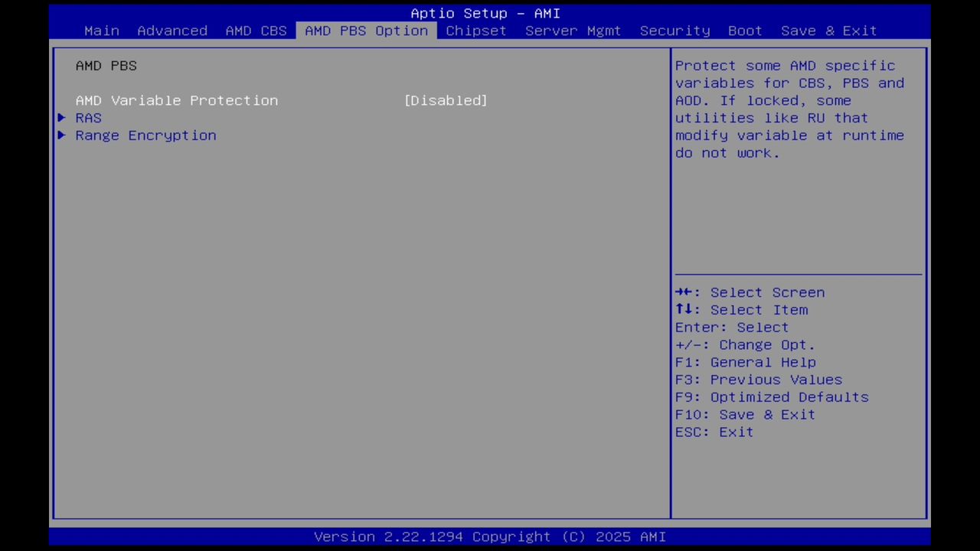Select the AMD PBS heading text
The image size is (980, 551).
point(106,66)
